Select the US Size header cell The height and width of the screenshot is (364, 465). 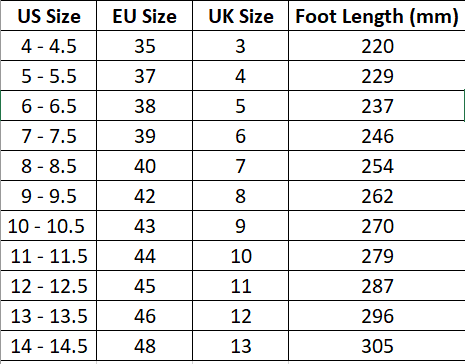(x=49, y=16)
